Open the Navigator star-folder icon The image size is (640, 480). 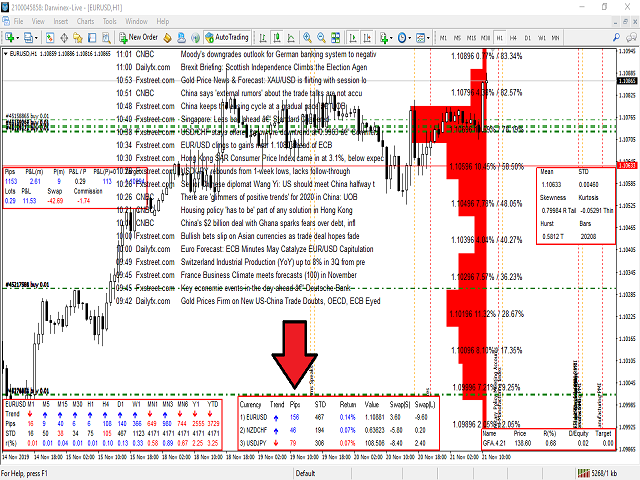point(78,38)
